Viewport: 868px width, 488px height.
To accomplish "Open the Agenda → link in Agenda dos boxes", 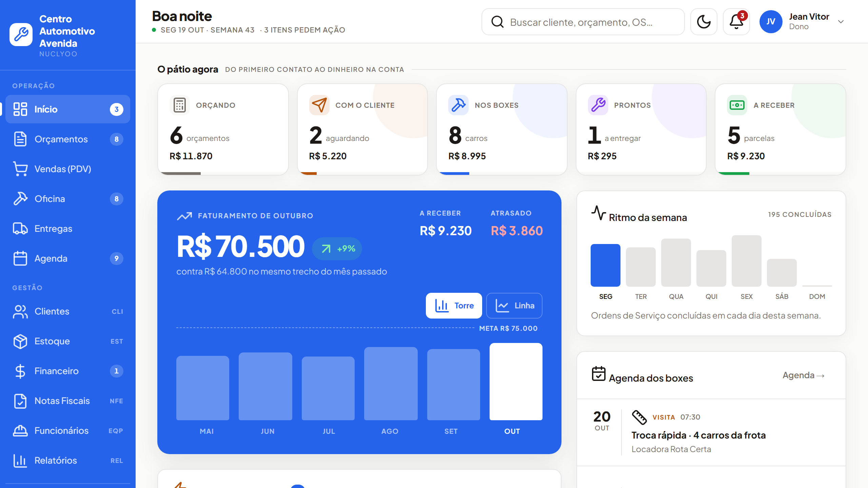I will tap(804, 375).
